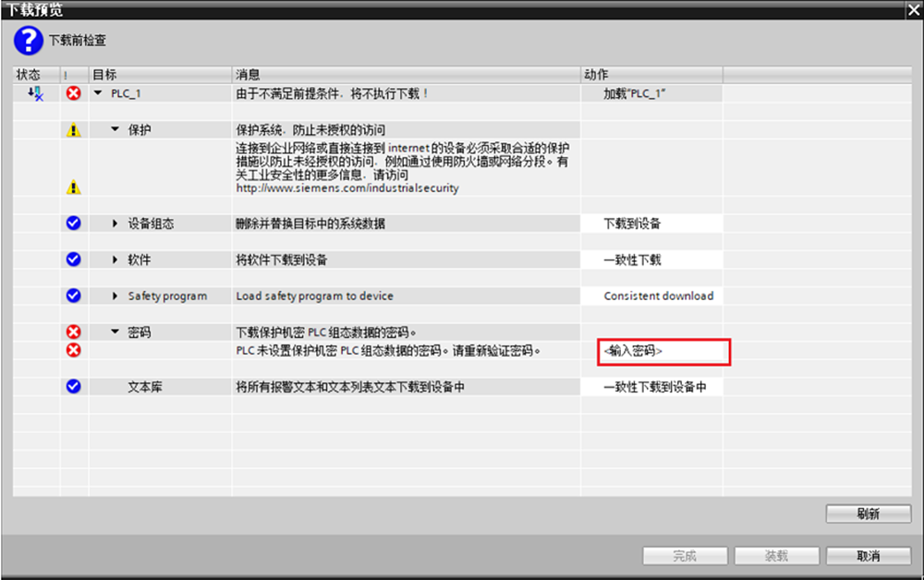Click the 刷新 refresh button
This screenshot has width=924, height=580.
tap(868, 514)
